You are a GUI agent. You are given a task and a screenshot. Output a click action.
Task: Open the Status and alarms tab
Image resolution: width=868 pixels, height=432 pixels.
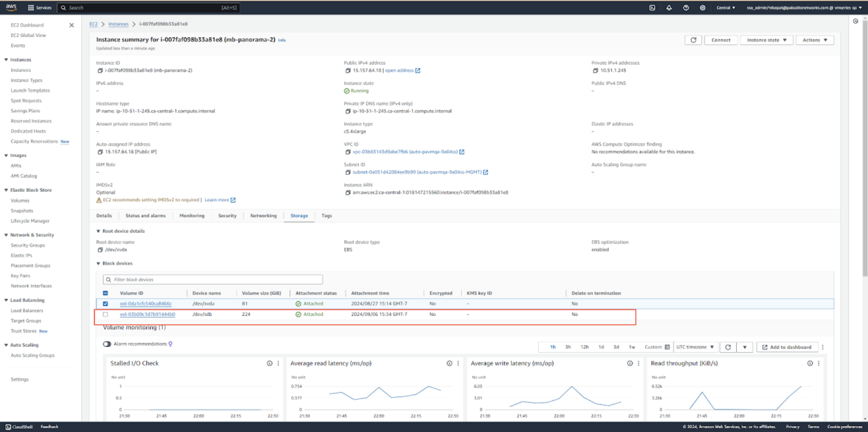[146, 216]
